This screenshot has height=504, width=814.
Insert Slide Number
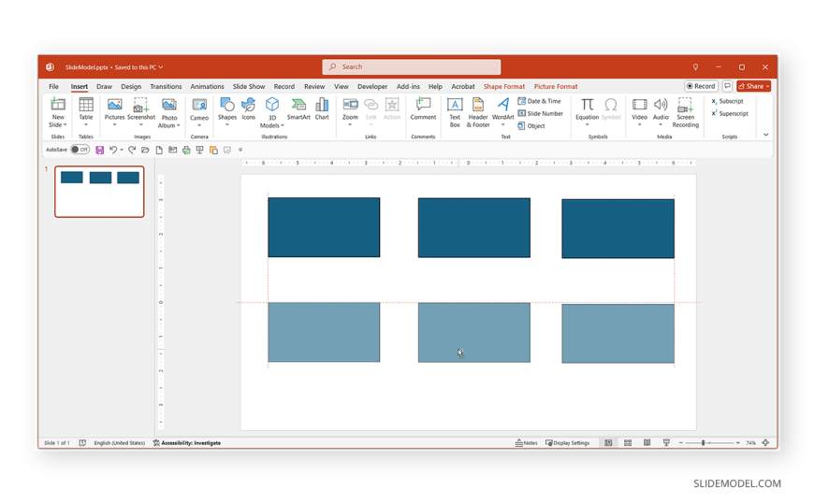click(541, 113)
